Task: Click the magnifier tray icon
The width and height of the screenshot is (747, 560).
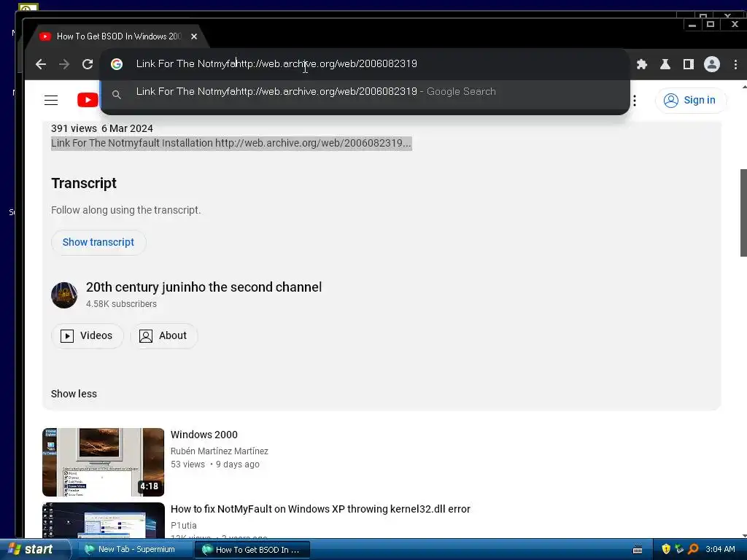Action: [693, 549]
